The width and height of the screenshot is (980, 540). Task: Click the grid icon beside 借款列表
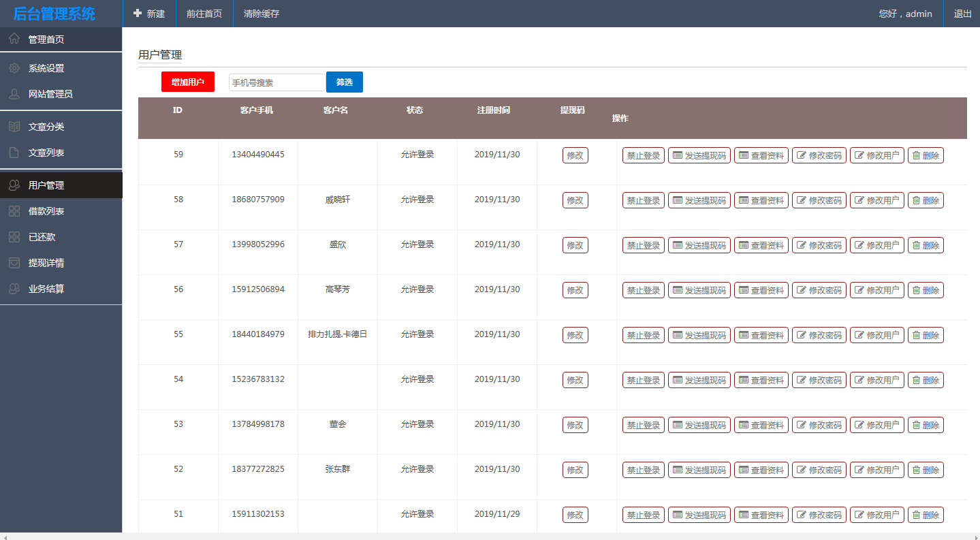click(x=14, y=211)
